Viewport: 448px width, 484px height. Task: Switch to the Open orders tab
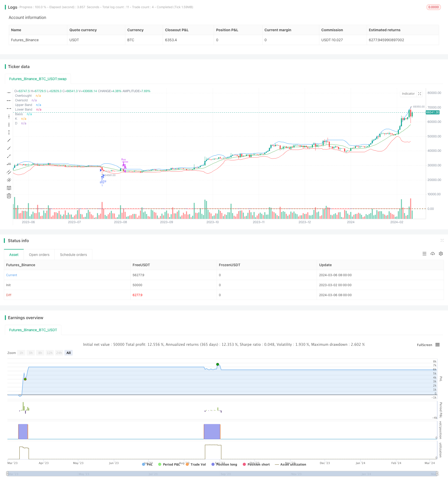tap(39, 255)
